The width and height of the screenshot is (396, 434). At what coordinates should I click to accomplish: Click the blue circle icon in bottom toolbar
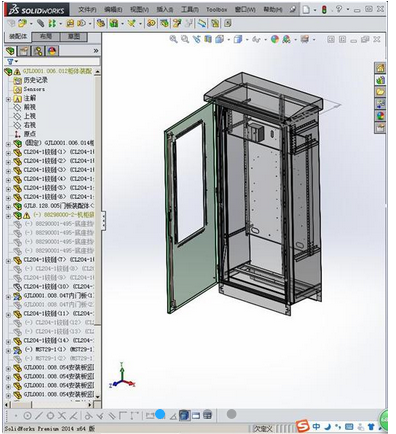coord(160,415)
